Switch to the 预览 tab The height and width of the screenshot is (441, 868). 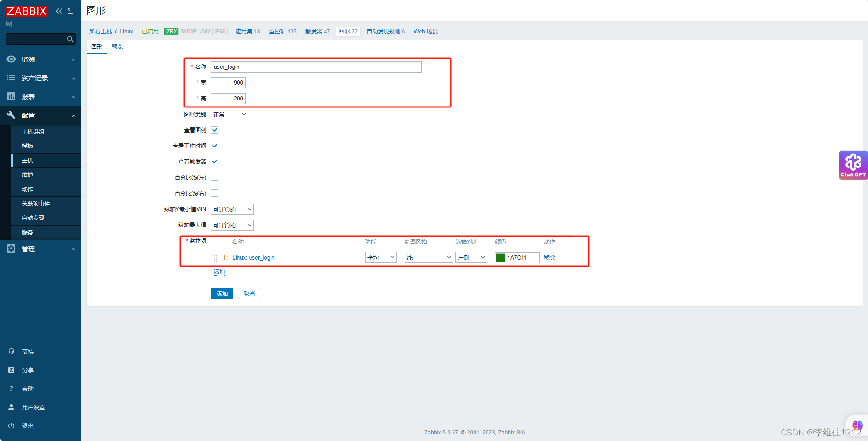click(x=117, y=47)
